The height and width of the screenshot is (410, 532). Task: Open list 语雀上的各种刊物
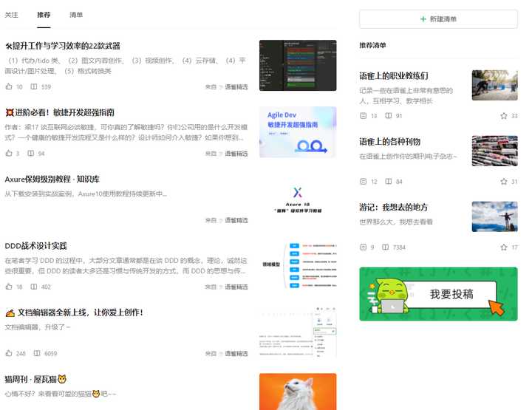click(390, 142)
